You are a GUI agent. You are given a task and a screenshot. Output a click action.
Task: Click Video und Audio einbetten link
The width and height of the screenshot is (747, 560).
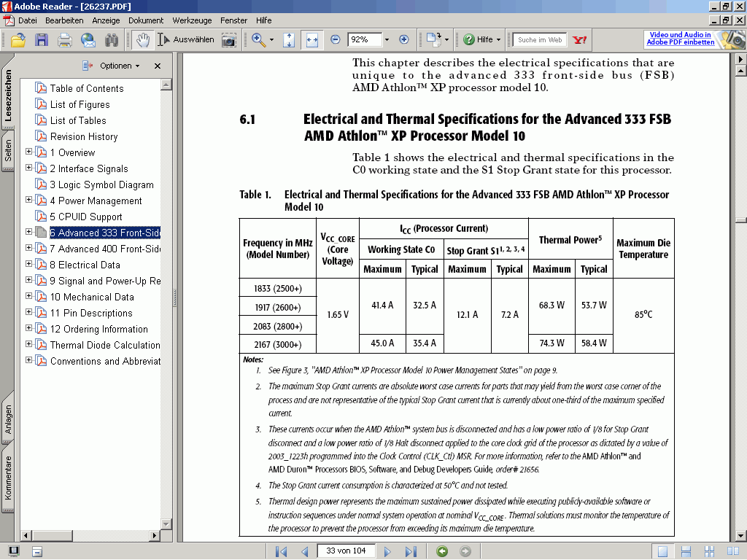pyautogui.click(x=681, y=38)
